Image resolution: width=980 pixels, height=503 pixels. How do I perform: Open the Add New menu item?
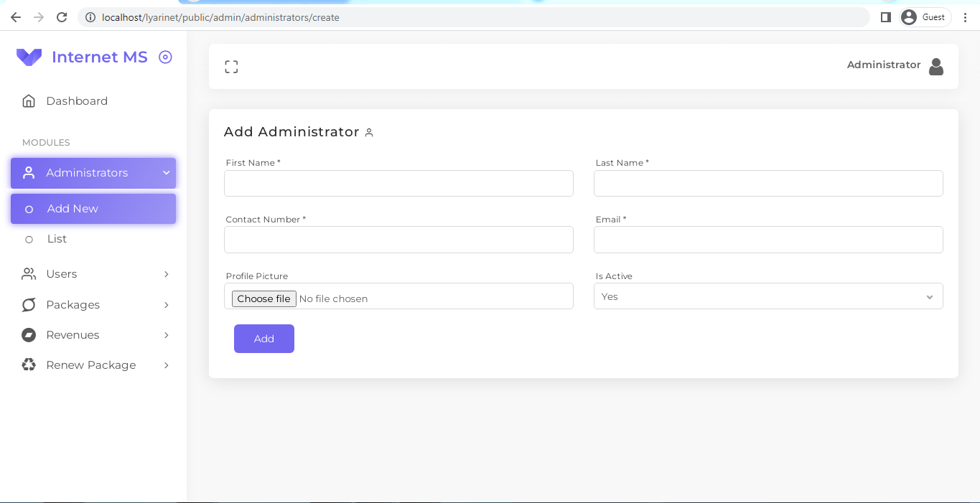[72, 208]
